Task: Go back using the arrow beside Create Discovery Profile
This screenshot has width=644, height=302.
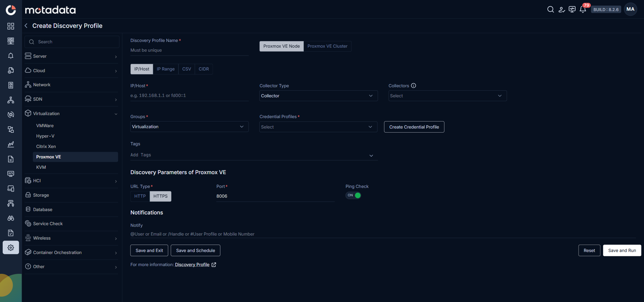Action: pyautogui.click(x=26, y=26)
